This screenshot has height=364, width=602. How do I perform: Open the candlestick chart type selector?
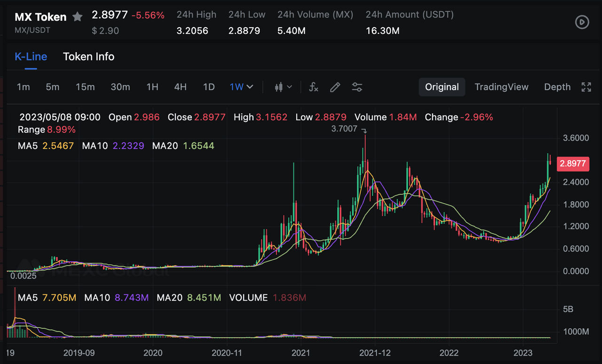point(283,87)
